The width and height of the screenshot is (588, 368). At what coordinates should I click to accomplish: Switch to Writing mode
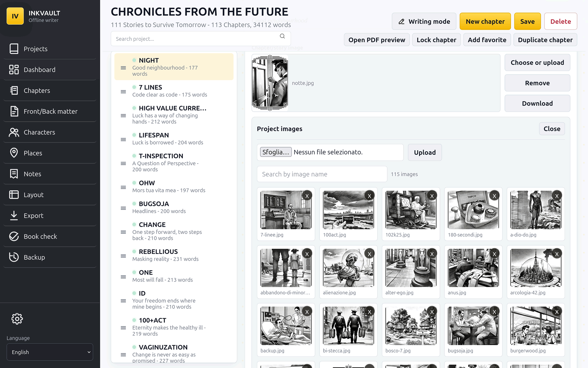424,21
